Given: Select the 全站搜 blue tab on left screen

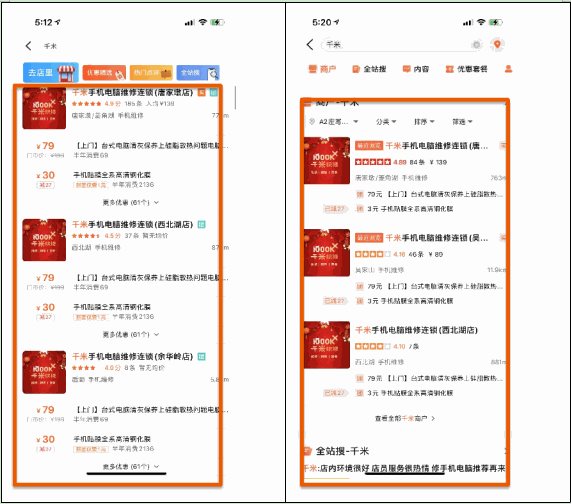Looking at the screenshot, I should pyautogui.click(x=198, y=73).
